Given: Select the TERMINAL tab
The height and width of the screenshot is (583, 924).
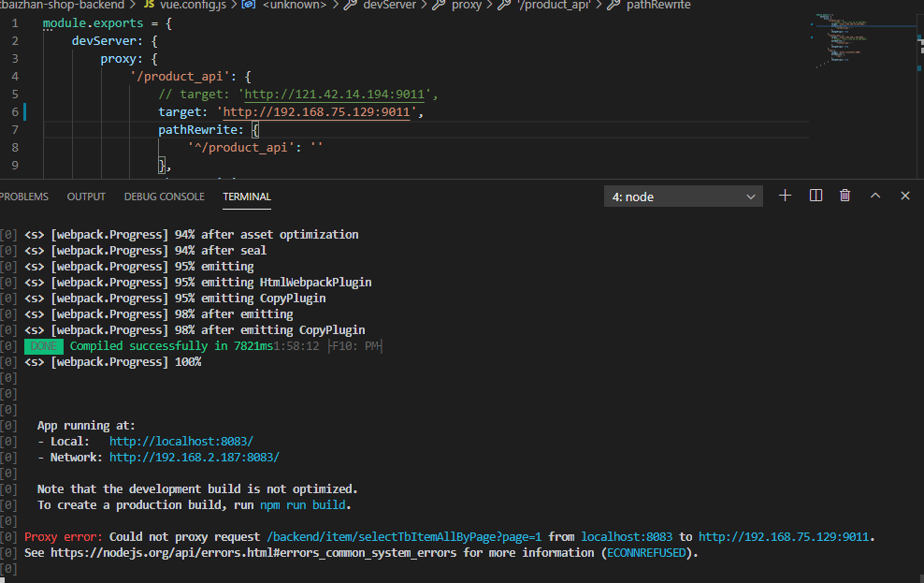Looking at the screenshot, I should click(x=247, y=197).
